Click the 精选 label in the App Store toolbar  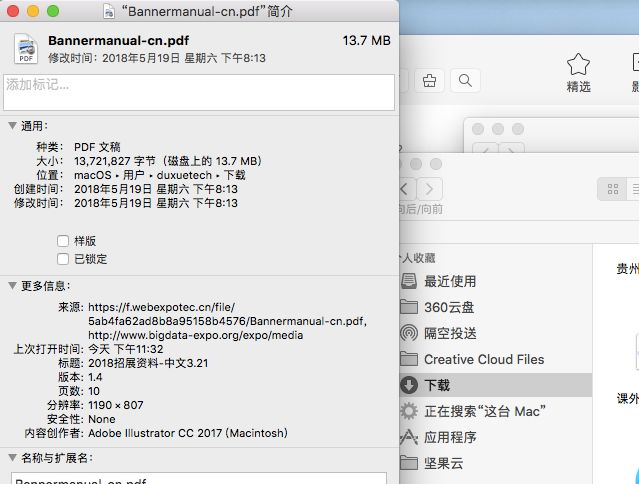tap(578, 87)
